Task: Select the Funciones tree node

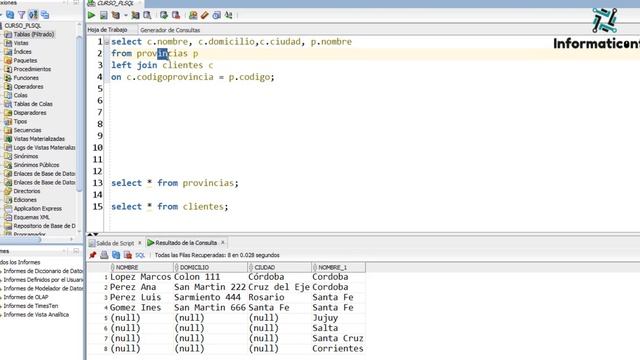Action: 26,78
